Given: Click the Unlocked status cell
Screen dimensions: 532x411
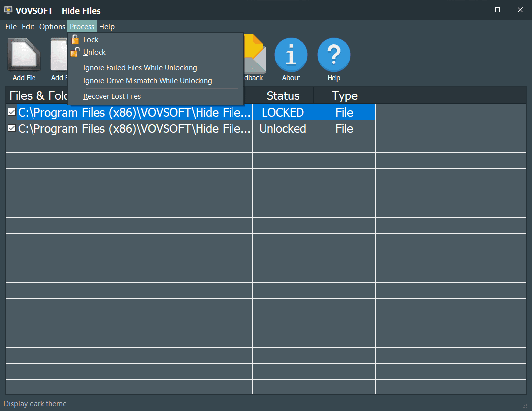Looking at the screenshot, I should [x=283, y=128].
